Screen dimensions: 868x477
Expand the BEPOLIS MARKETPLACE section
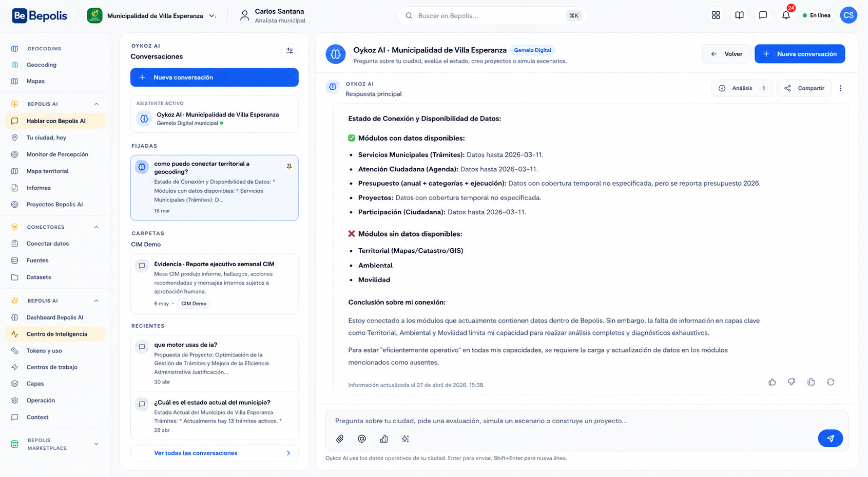pos(96,444)
